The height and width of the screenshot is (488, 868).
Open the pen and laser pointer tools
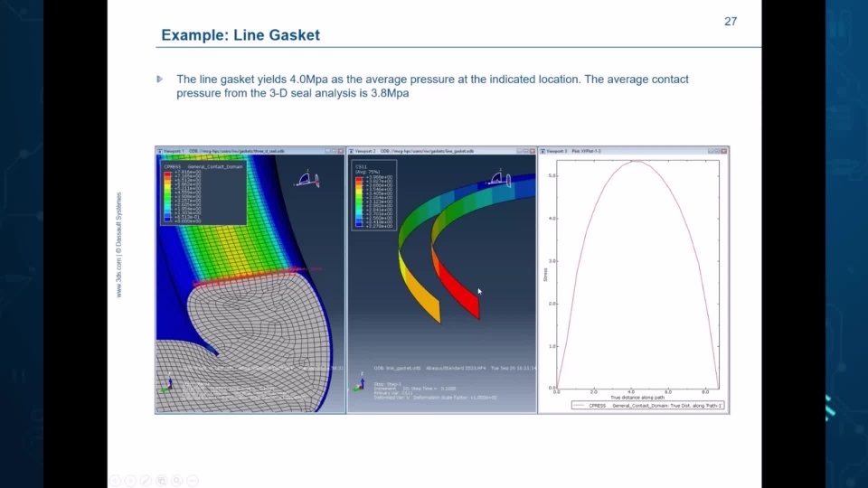click(146, 481)
